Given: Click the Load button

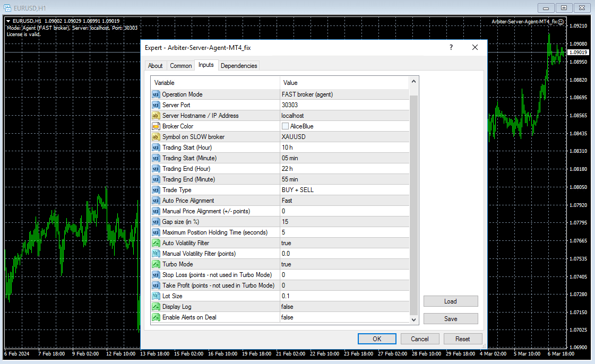Looking at the screenshot, I should [x=451, y=301].
